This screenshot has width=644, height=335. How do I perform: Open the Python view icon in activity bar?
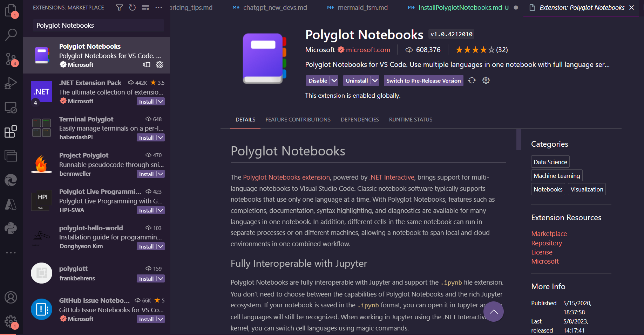(x=11, y=228)
